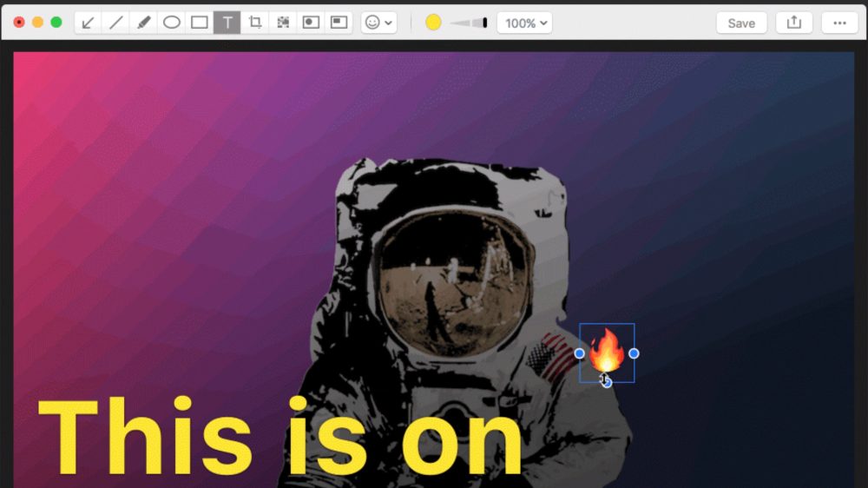Expand the 100% zoom dropdown
Screen dimensions: 868x488
524,23
